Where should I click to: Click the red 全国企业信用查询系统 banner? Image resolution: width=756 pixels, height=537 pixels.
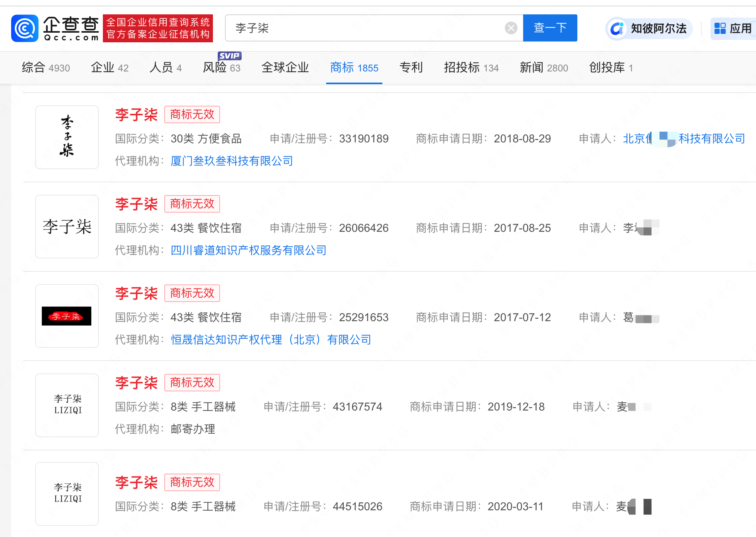coord(158,28)
